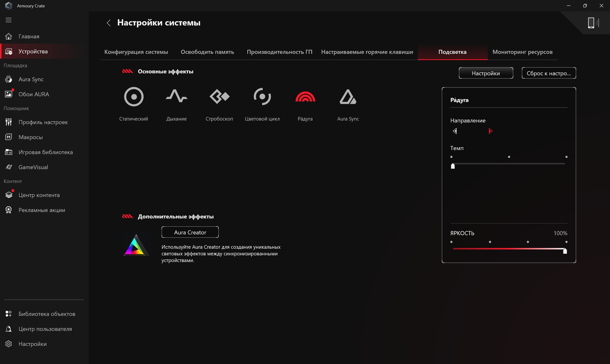Click the 100% brightness value
Image resolution: width=610 pixels, height=364 pixels.
click(x=560, y=233)
